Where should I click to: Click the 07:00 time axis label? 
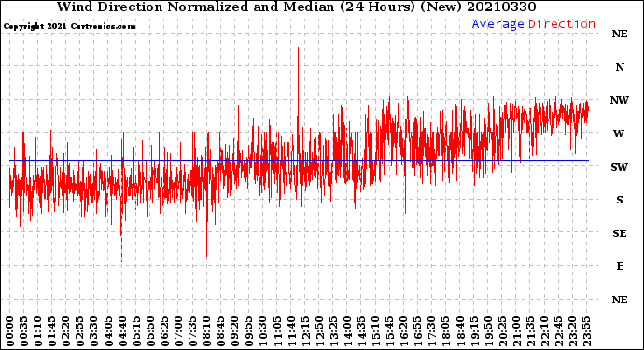point(178,331)
